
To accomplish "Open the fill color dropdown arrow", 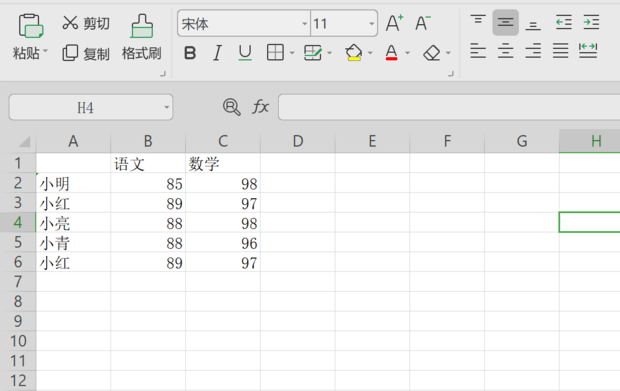I will coord(370,53).
